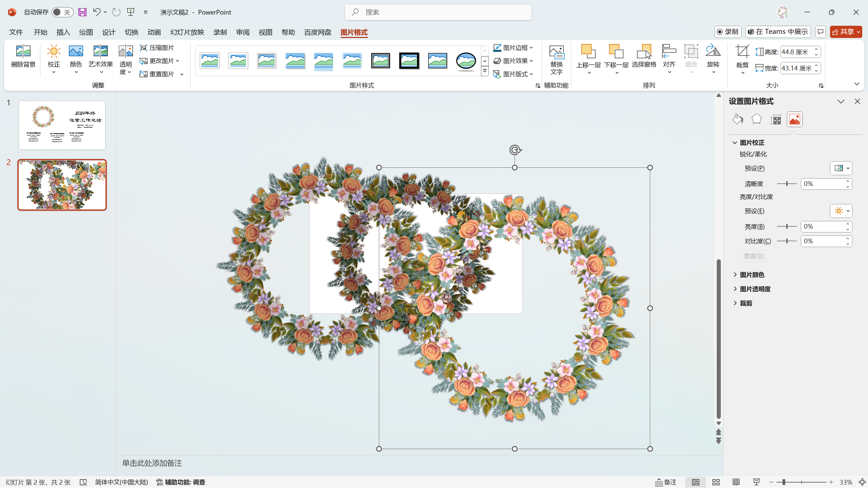Click Change Picture (更改图片)
The image size is (868, 488).
(159, 61)
